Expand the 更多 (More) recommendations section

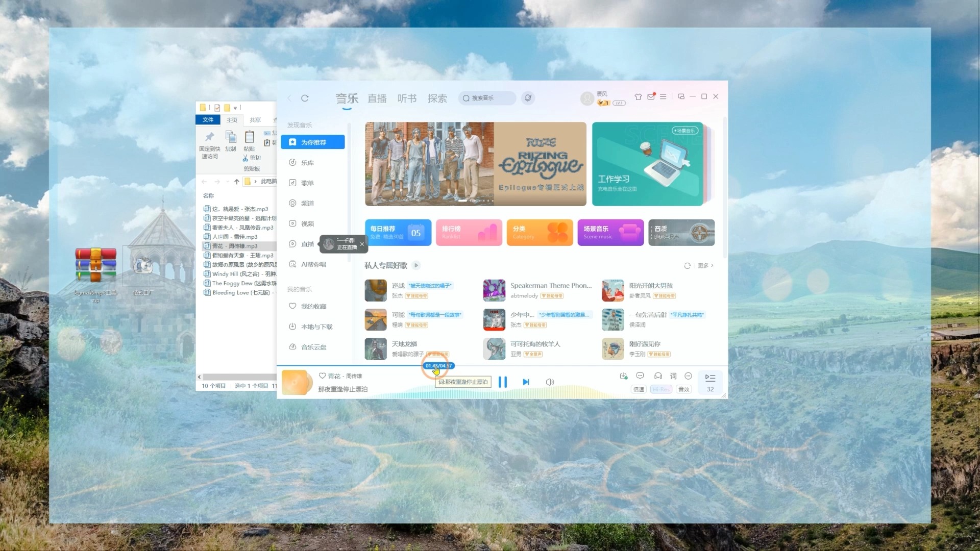(705, 265)
